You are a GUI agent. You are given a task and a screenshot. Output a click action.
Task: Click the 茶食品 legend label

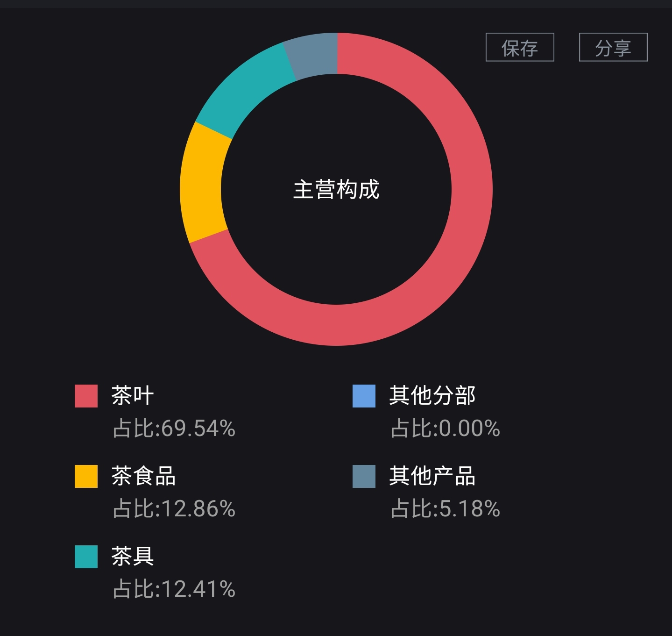[x=143, y=476]
